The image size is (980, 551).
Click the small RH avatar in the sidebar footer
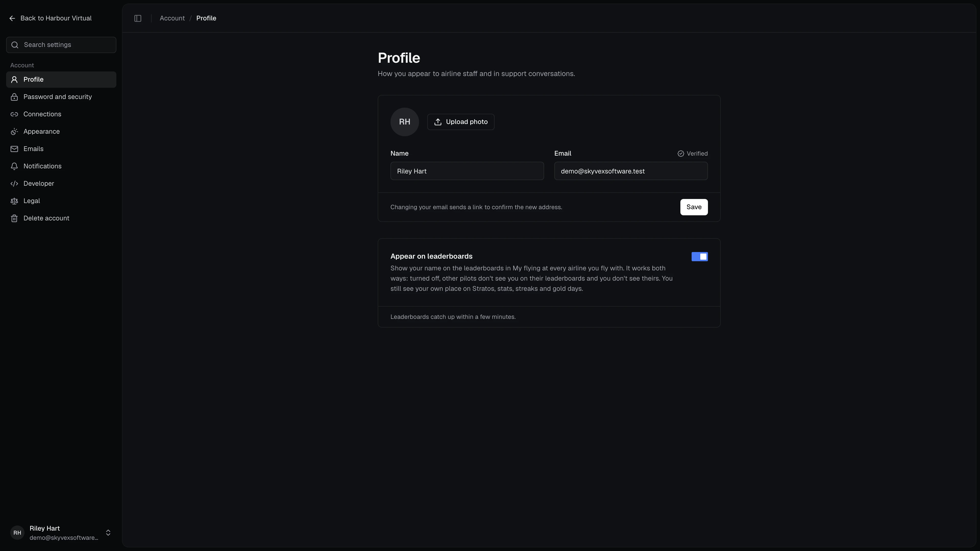[17, 533]
